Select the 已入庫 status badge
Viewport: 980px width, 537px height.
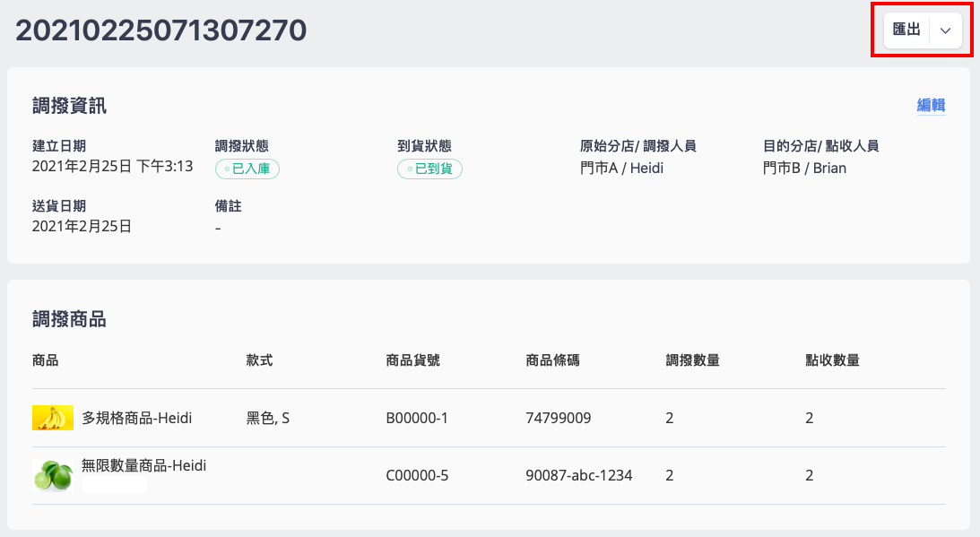click(247, 169)
